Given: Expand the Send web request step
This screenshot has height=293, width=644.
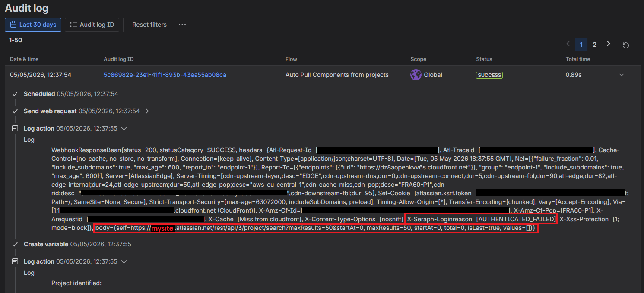Looking at the screenshot, I should pyautogui.click(x=147, y=111).
